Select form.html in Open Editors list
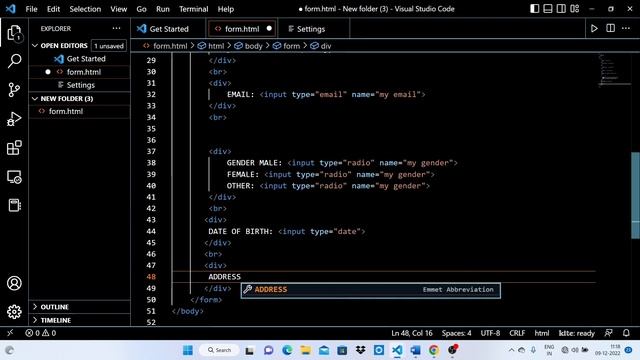This screenshot has width=640, height=360. 80,72
